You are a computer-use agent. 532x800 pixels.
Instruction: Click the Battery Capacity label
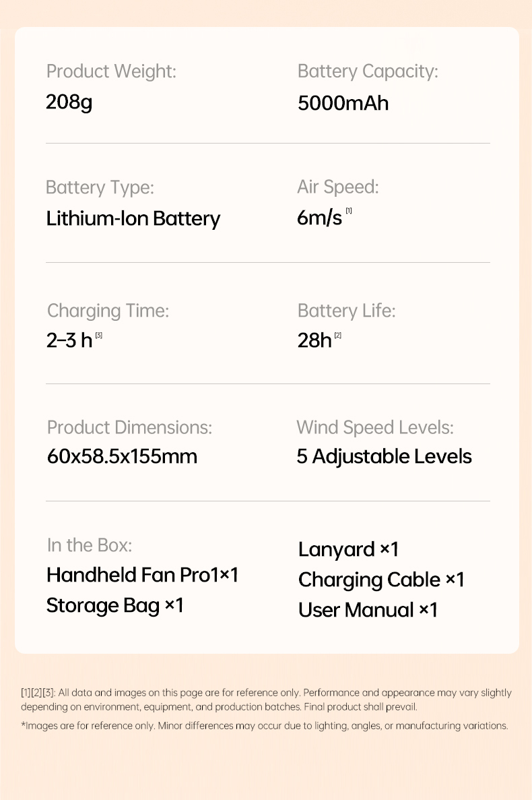(368, 71)
